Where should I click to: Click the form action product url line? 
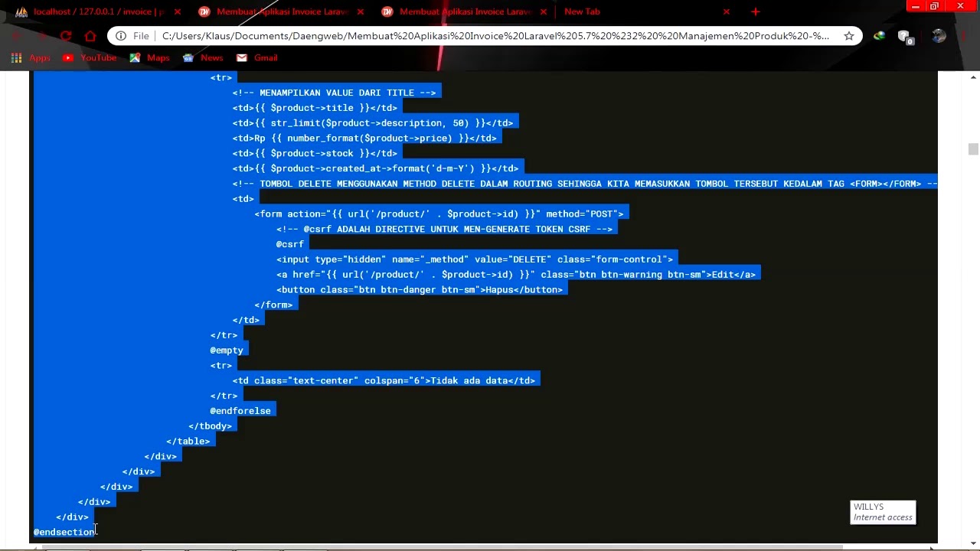coord(439,214)
